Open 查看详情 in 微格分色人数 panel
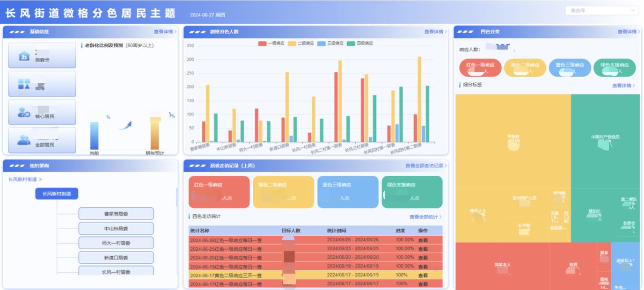The width and height of the screenshot is (644, 290). [x=435, y=32]
